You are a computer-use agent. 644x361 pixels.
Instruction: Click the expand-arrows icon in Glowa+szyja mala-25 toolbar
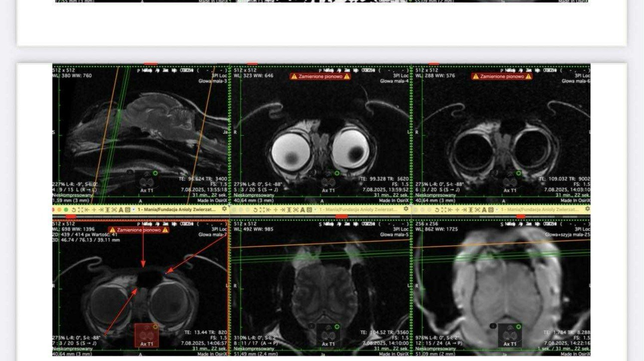pyautogui.click(x=444, y=210)
